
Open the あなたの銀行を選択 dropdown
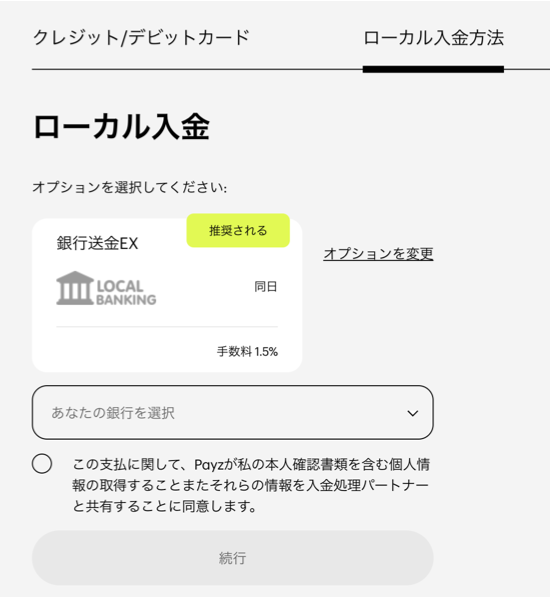point(233,412)
